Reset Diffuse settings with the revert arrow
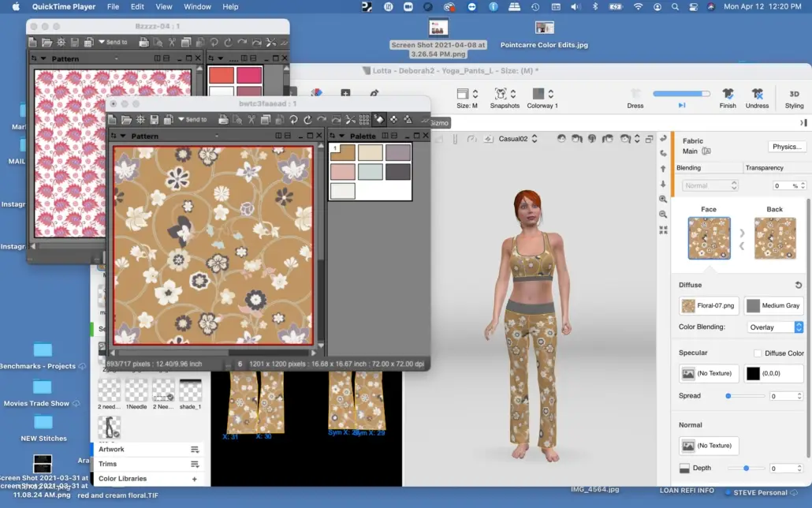812x508 pixels. [x=798, y=286]
